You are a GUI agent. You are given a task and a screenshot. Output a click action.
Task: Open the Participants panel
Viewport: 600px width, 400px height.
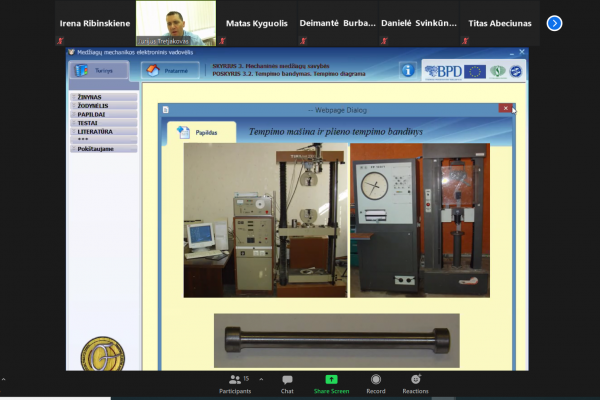(235, 384)
